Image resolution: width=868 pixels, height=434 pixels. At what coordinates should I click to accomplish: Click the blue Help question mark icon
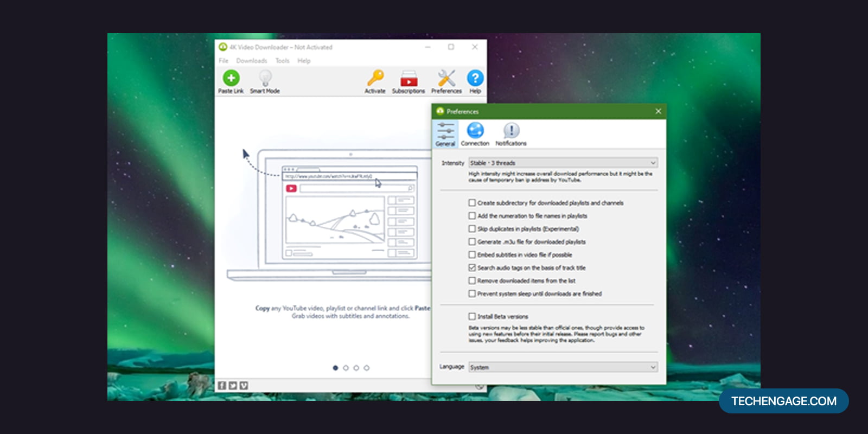pos(475,78)
